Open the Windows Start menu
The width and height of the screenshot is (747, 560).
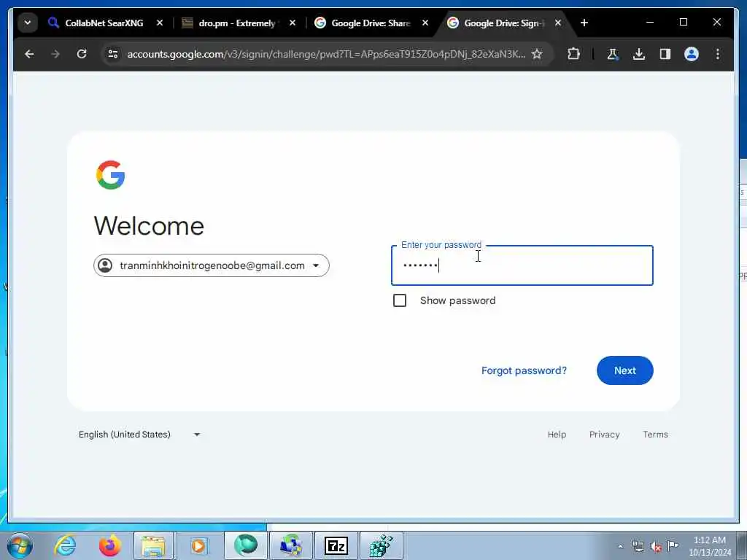click(x=20, y=545)
